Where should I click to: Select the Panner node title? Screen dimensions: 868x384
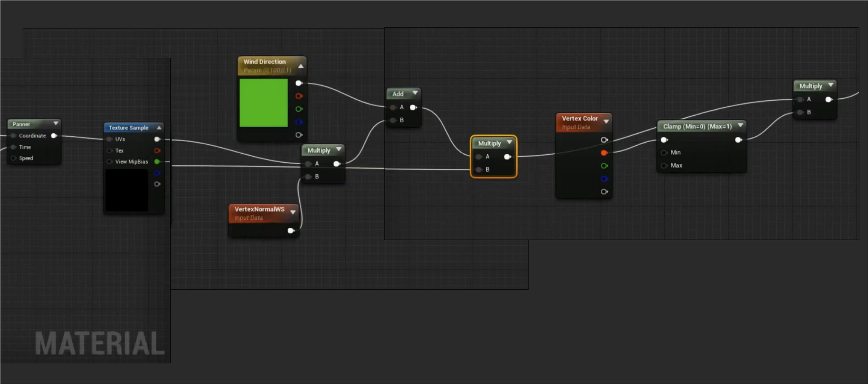(x=21, y=124)
